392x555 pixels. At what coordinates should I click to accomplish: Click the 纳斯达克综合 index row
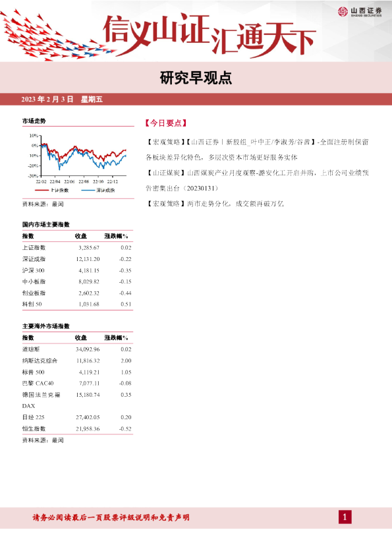point(77,361)
